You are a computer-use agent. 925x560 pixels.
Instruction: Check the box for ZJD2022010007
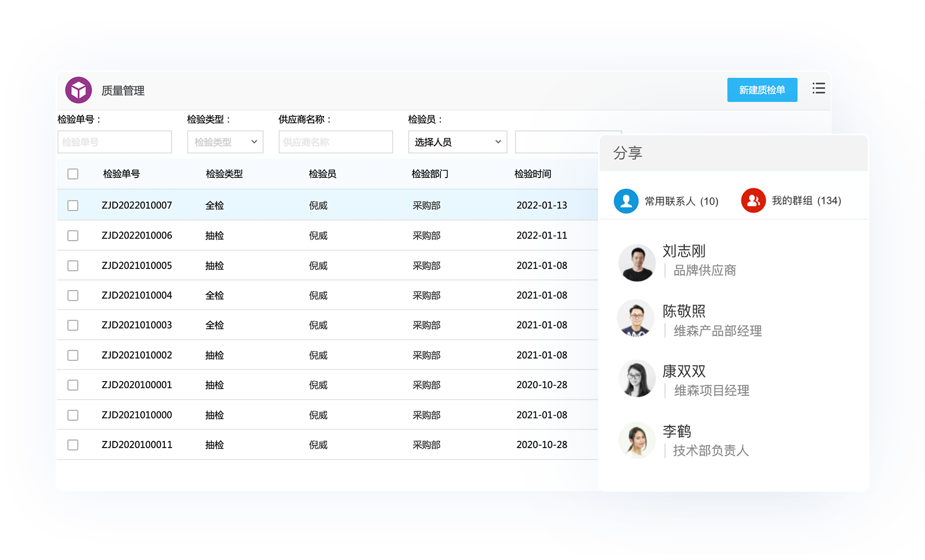coord(73,206)
